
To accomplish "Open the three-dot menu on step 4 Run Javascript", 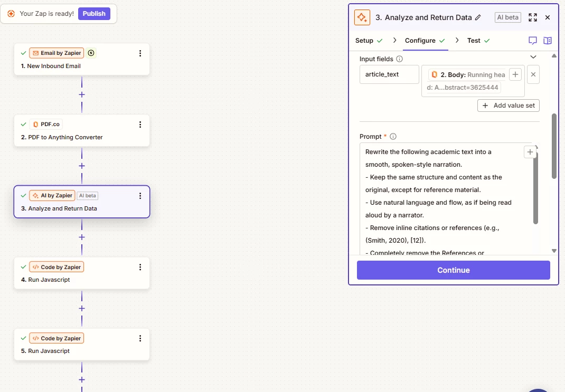I will point(140,267).
